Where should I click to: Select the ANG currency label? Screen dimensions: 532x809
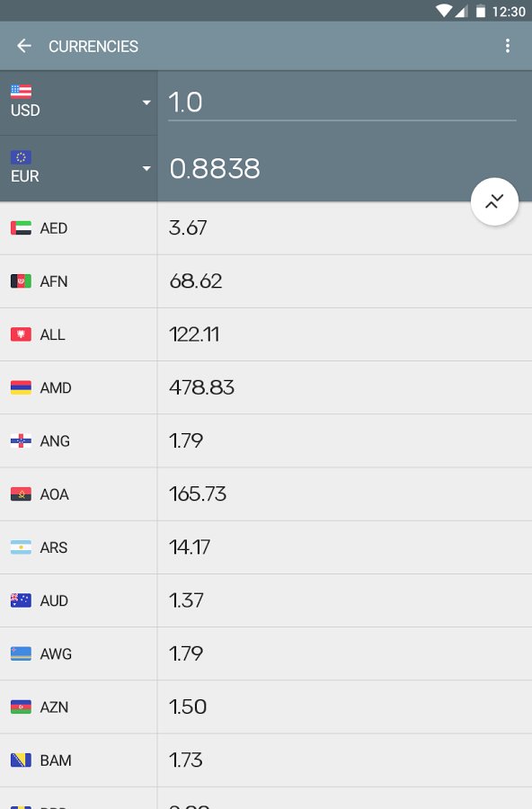click(55, 441)
